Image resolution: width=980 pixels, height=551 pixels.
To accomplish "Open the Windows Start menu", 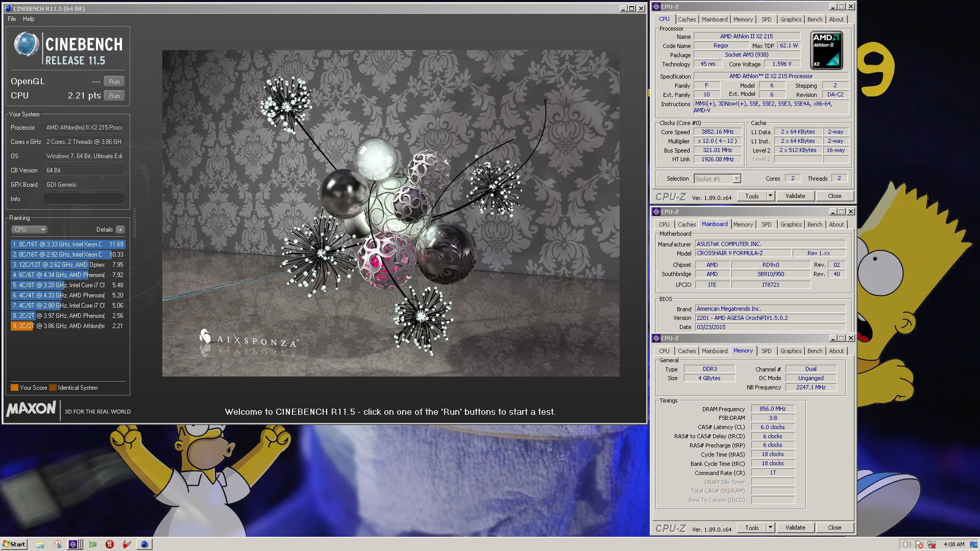I will click(x=14, y=544).
